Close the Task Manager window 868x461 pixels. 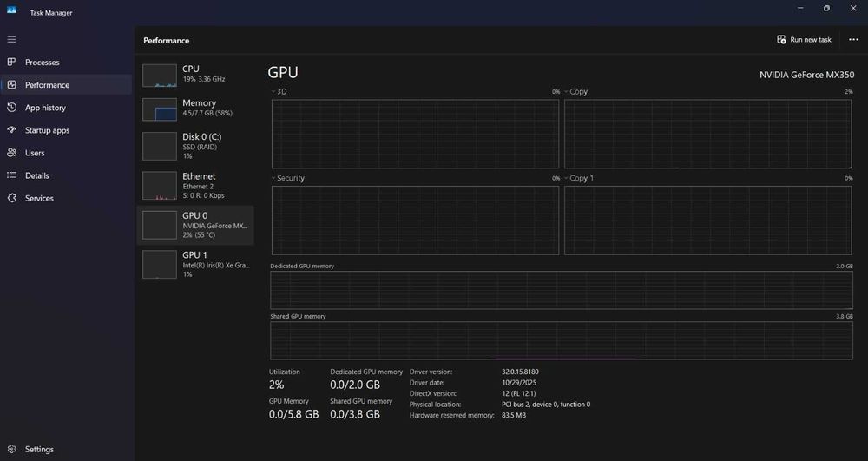coord(853,9)
